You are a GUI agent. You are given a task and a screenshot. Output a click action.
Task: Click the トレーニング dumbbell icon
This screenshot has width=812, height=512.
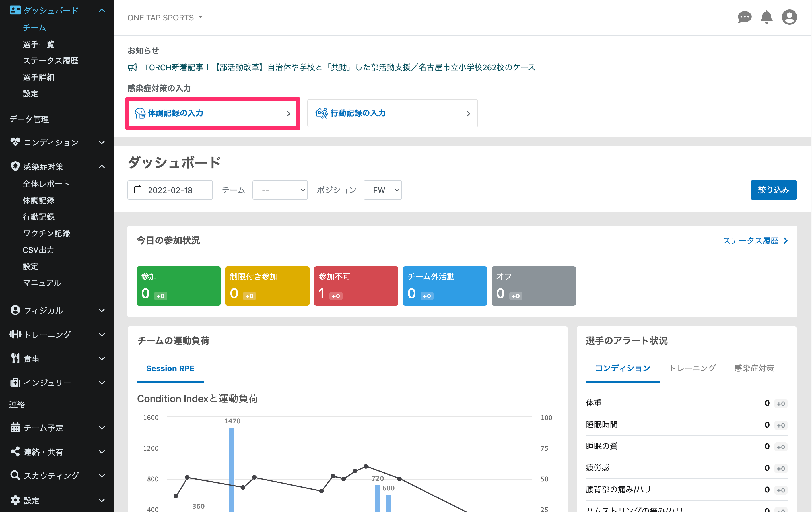15,334
